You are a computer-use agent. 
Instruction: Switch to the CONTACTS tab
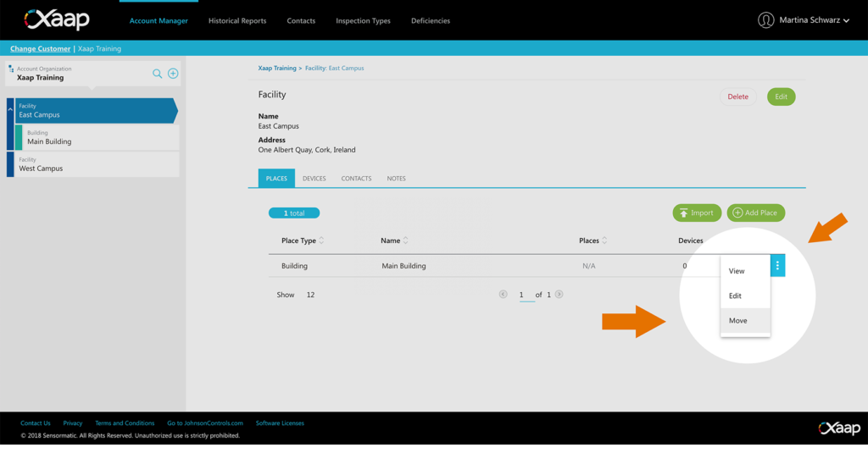coord(356,179)
